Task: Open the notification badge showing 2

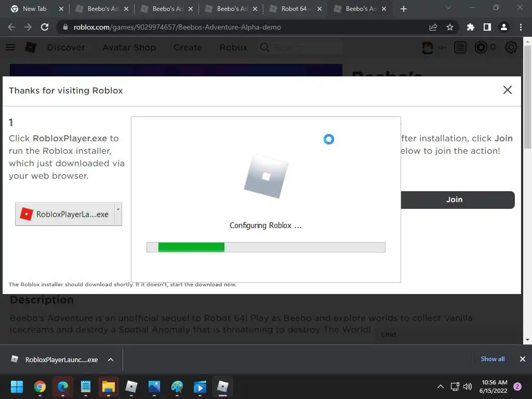Action: click(517, 387)
